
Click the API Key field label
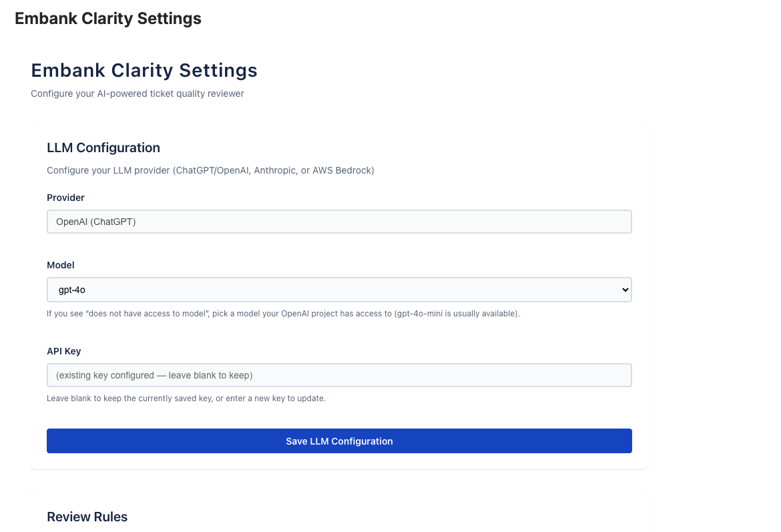pyautogui.click(x=63, y=351)
